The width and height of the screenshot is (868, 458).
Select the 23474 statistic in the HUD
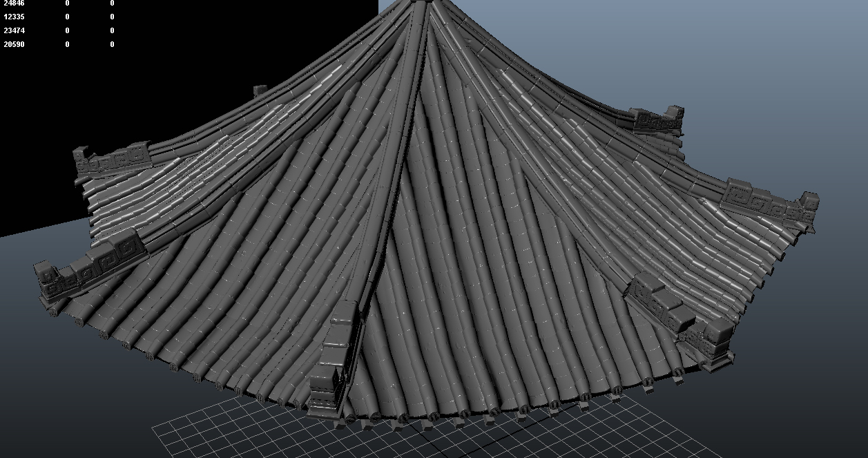pyautogui.click(x=14, y=30)
